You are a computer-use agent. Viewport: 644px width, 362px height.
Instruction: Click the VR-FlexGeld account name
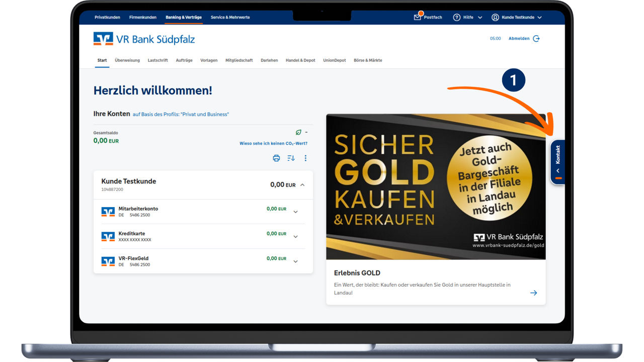(x=133, y=258)
